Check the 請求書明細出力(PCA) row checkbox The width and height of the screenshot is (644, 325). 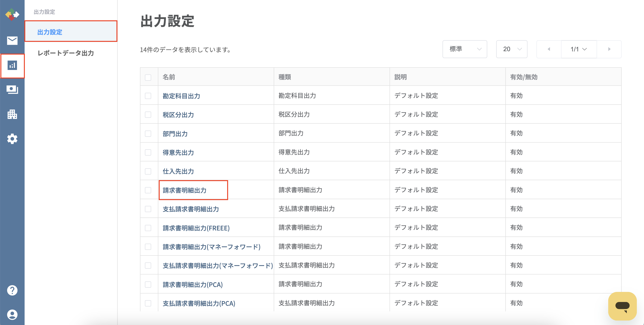148,285
